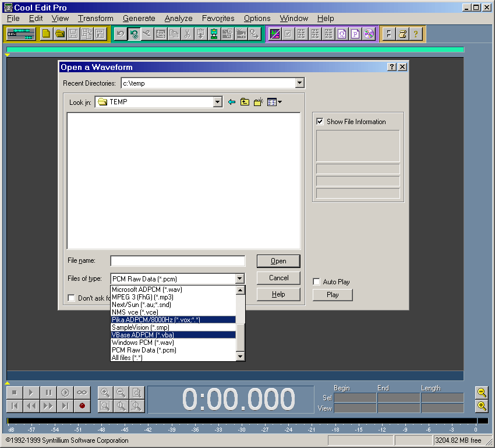Screen dimensions: 495x448
Task: Click the toolbar icon showing letter P
Action: (x=355, y=34)
